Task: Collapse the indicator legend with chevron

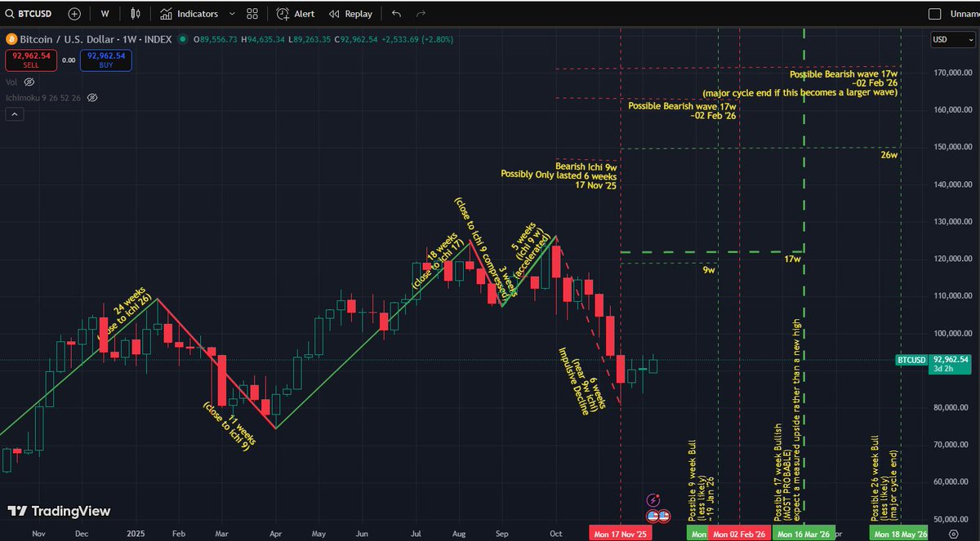Action: tap(14, 115)
